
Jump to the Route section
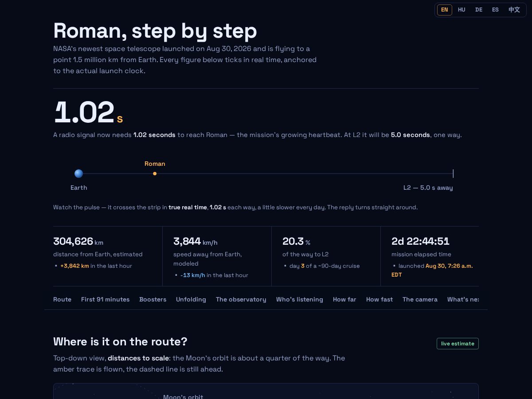pyautogui.click(x=62, y=299)
